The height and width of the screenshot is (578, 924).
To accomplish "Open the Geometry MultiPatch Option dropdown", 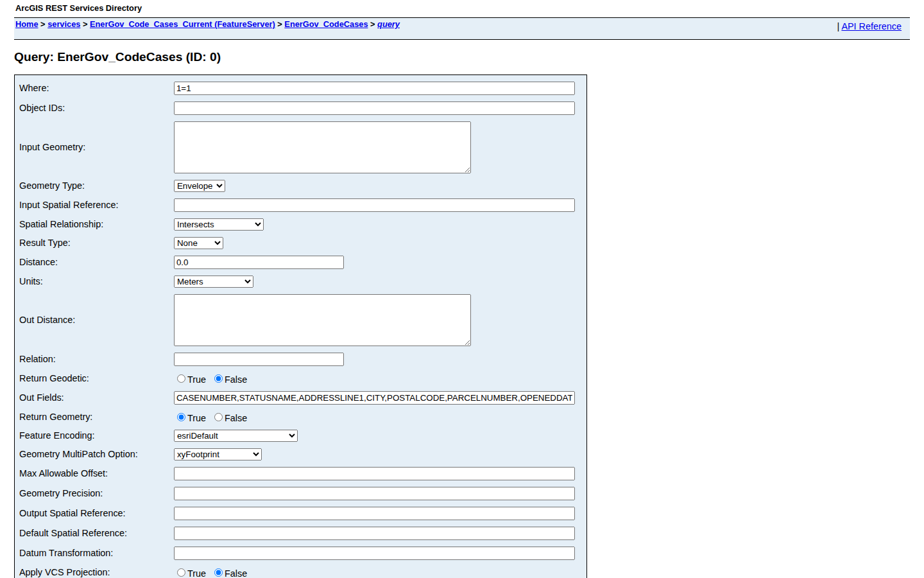I will (x=218, y=454).
